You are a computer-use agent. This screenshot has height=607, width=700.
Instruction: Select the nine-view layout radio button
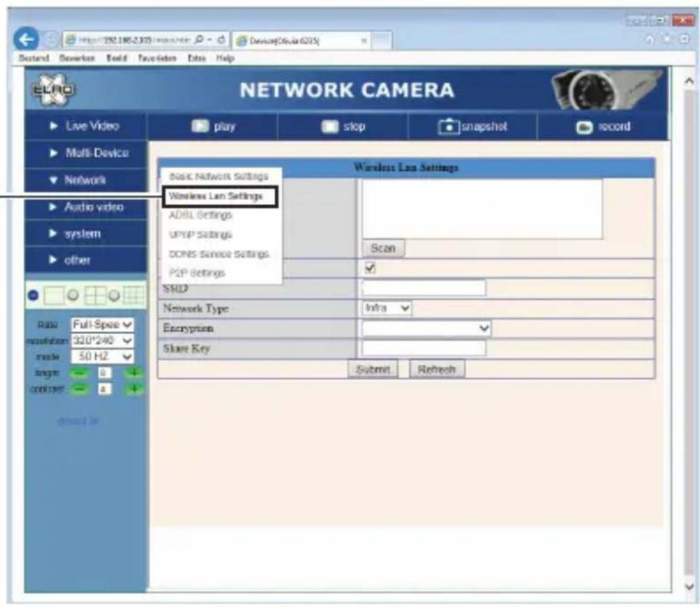point(114,295)
